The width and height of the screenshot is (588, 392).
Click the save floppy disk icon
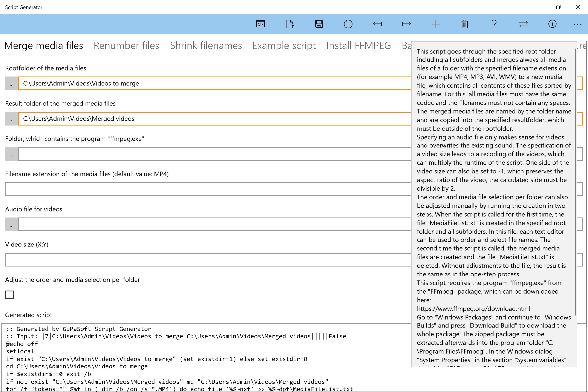(319, 24)
